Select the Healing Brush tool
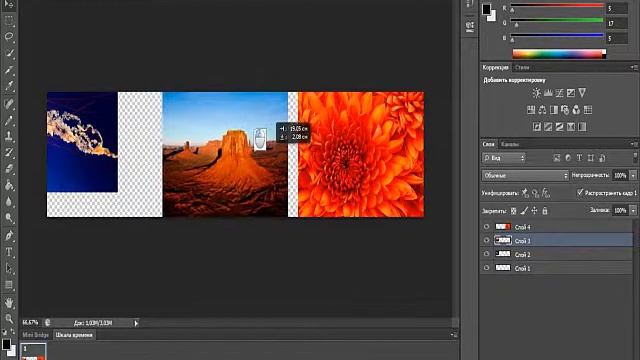This screenshot has height=360, width=640. (x=9, y=103)
